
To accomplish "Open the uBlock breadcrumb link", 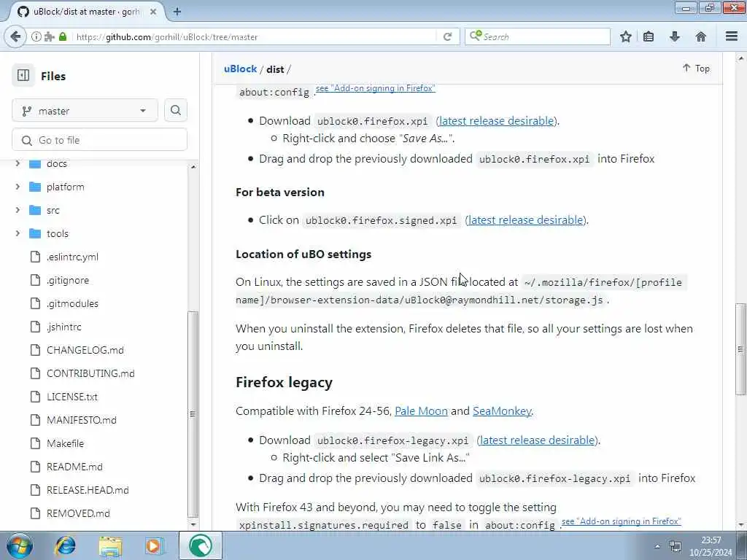I will pyautogui.click(x=240, y=69).
